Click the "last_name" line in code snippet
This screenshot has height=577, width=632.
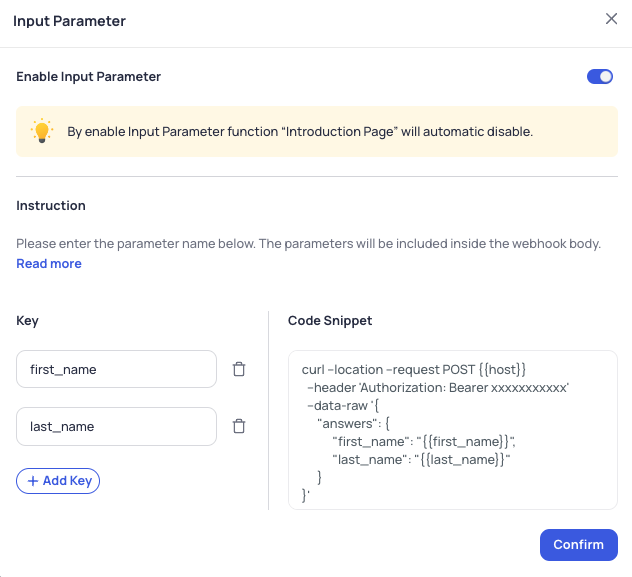pyautogui.click(x=421, y=460)
